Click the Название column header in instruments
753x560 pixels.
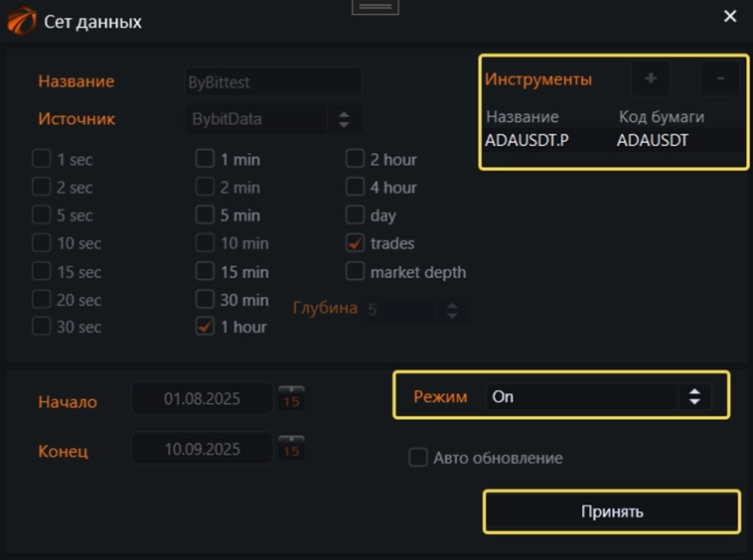click(522, 116)
